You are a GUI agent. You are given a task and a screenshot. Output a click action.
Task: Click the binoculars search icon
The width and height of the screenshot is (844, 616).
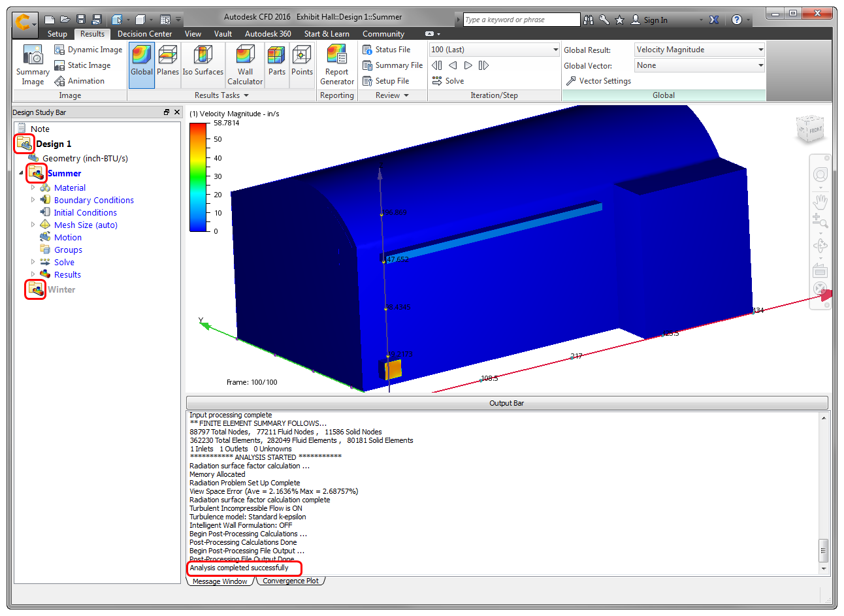click(x=589, y=20)
